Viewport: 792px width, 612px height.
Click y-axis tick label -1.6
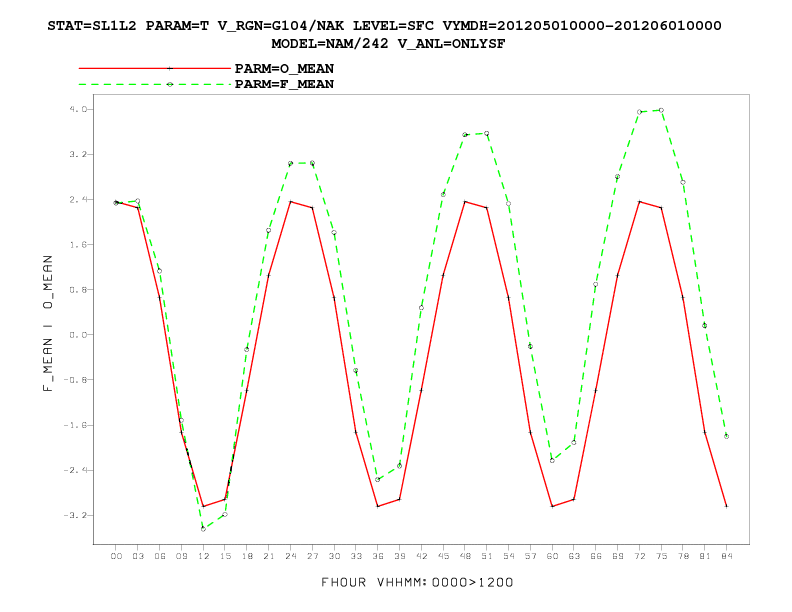tap(74, 425)
